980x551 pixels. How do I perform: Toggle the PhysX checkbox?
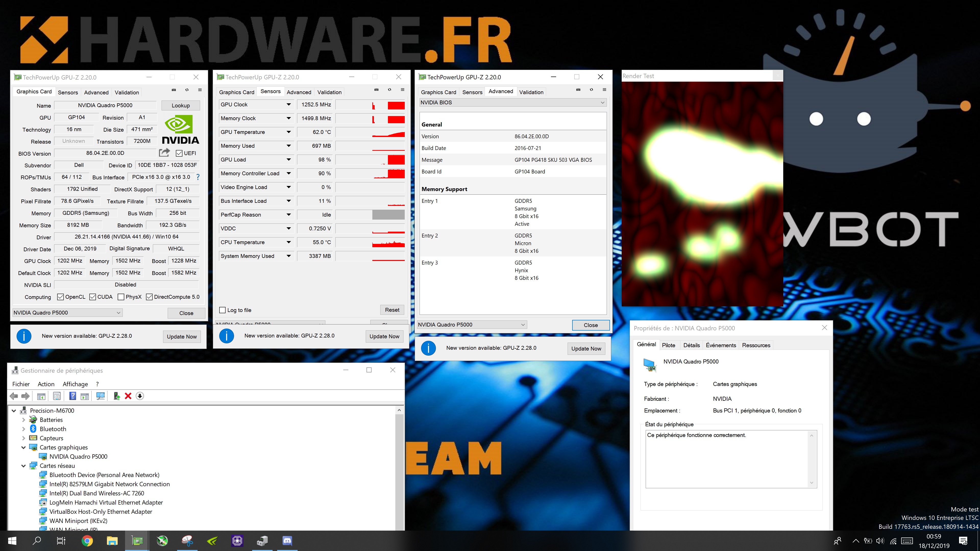click(x=121, y=297)
